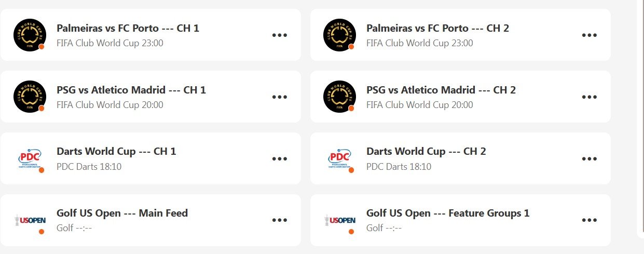
Task: Open Palmeiras vs FC Porto --- CH 1 stream
Action: pos(128,28)
